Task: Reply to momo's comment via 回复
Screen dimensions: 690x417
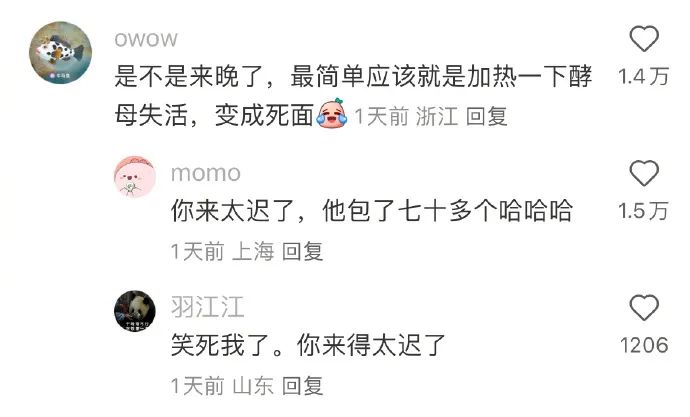Action: pyautogui.click(x=303, y=252)
